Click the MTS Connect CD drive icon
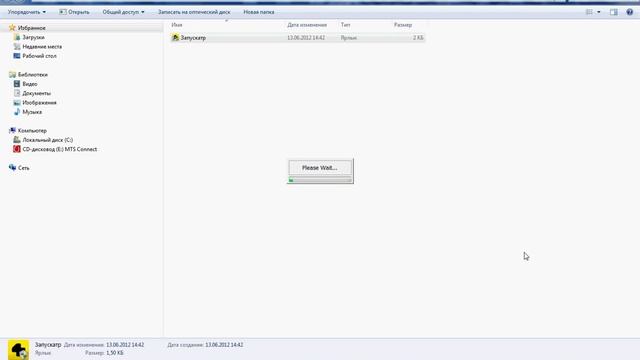 click(17, 149)
